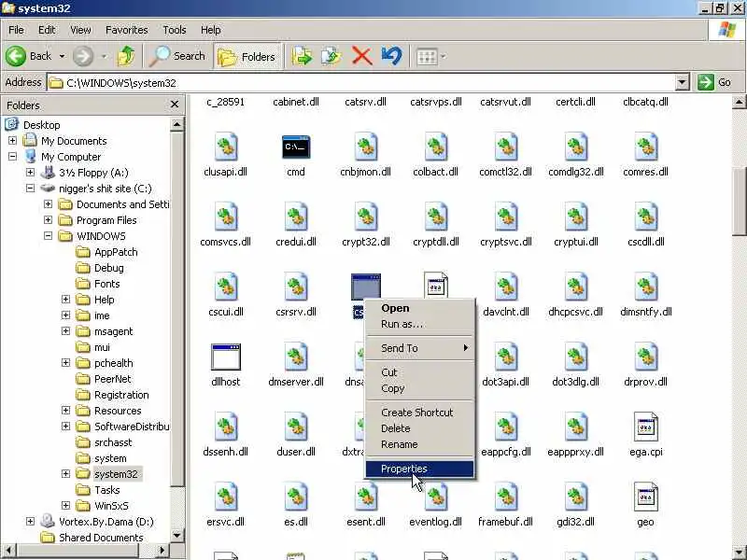Click the Forward arrow toolbar icon
747x560 pixels.
83,56
